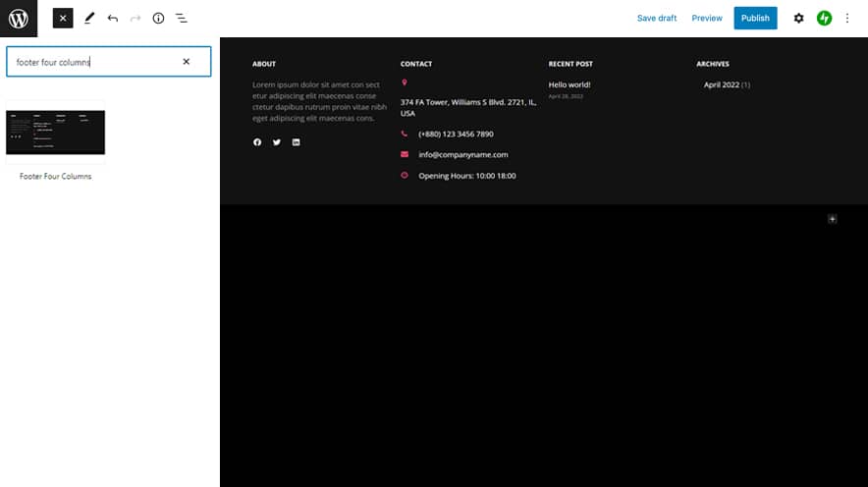Open the 'April 2022' archive link

[x=722, y=84]
